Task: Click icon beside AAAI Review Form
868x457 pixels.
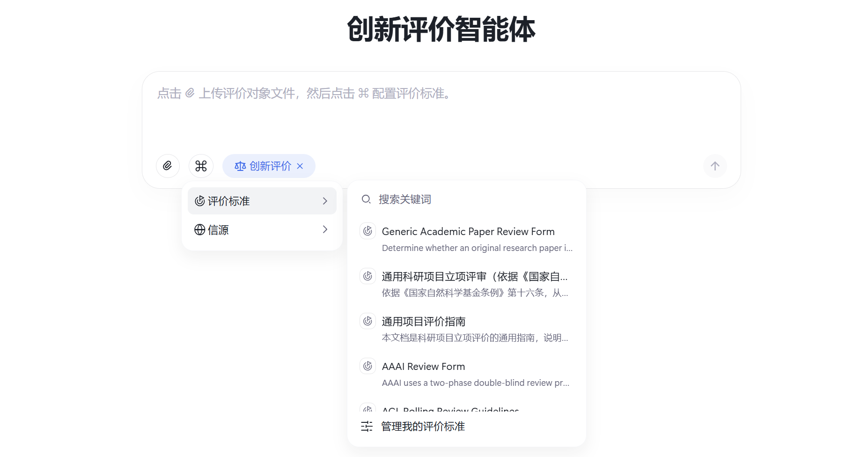Action: 368,366
